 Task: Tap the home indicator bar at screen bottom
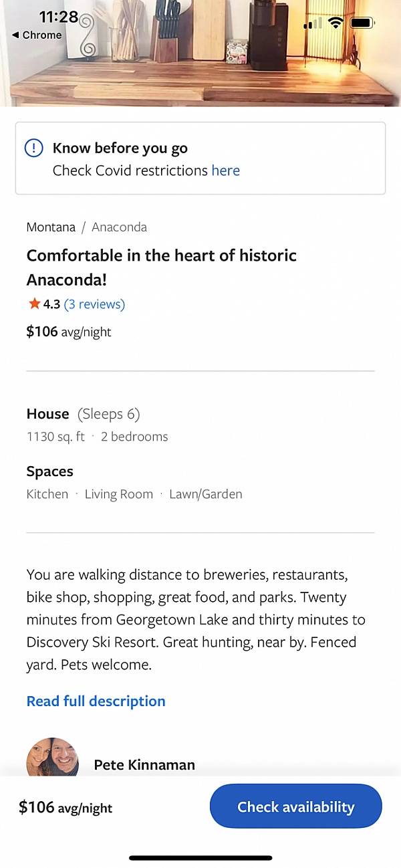point(200,859)
